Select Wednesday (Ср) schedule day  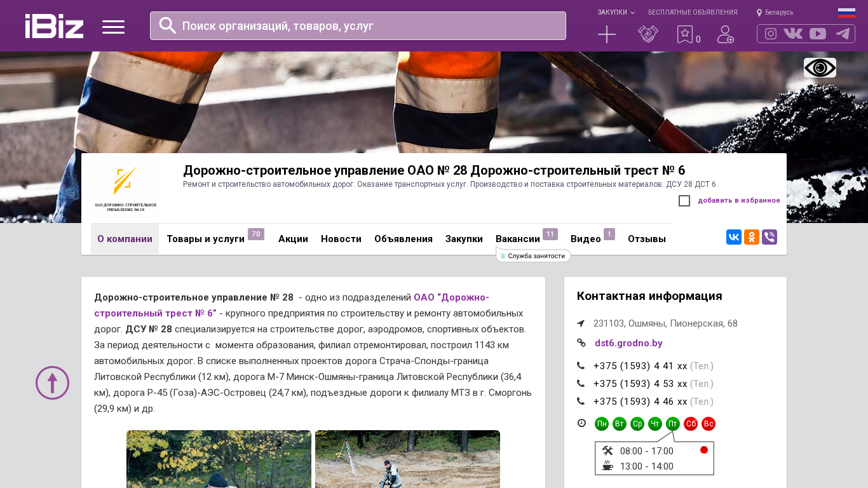(x=637, y=424)
